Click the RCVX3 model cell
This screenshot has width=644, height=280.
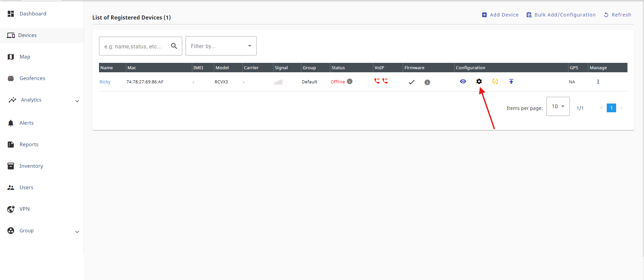click(x=221, y=82)
